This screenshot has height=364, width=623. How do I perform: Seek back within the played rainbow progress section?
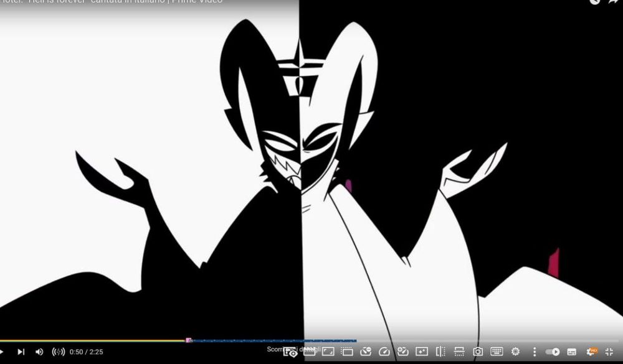[x=93, y=340]
